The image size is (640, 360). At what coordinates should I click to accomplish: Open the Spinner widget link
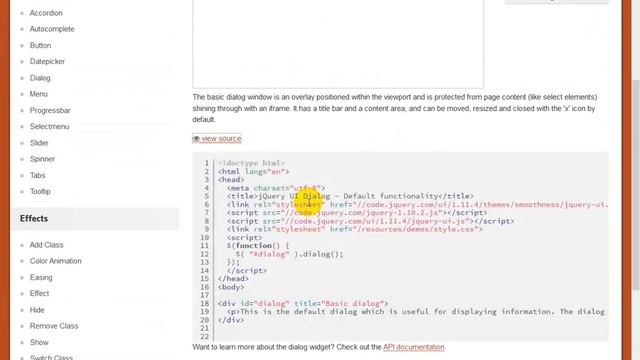coord(42,159)
